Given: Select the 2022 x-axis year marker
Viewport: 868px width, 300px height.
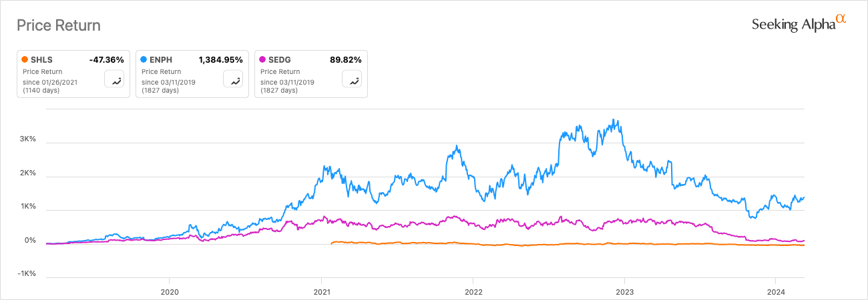Looking at the screenshot, I should point(473,291).
